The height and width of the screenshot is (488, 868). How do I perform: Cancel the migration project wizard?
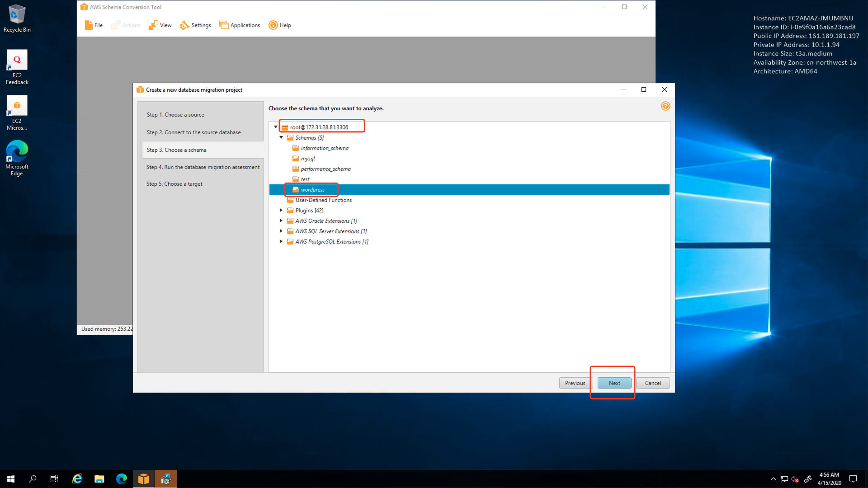point(652,383)
